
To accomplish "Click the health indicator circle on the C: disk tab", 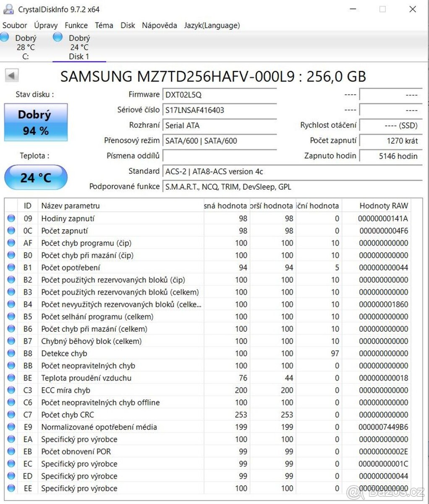I will 4,37.
